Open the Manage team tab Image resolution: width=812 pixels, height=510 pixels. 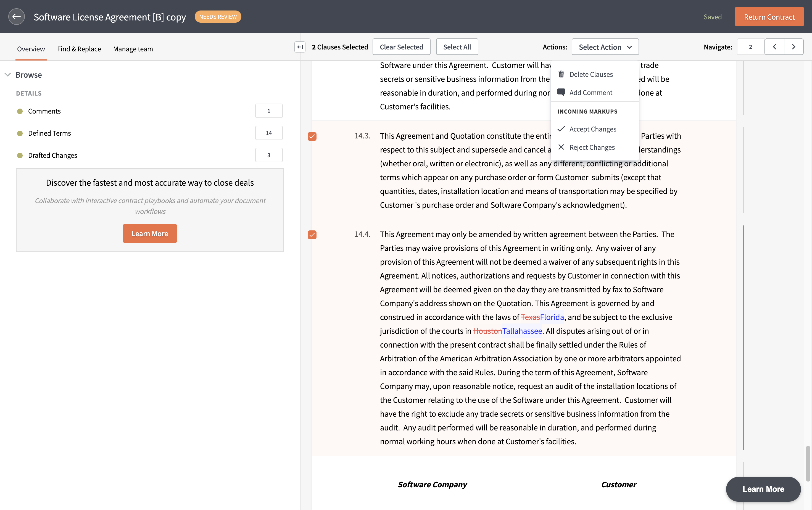coord(133,49)
